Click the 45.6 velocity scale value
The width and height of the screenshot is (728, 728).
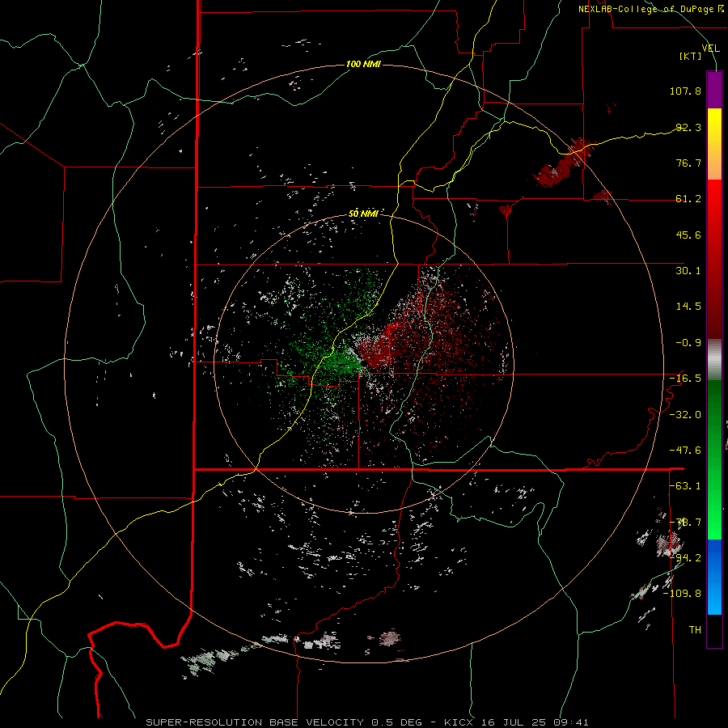pos(688,235)
